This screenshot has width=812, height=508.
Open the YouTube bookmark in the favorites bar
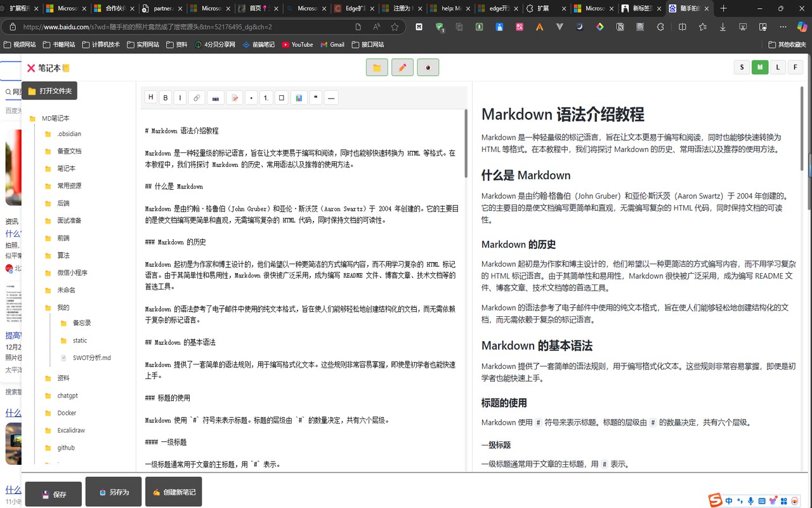pos(297,44)
